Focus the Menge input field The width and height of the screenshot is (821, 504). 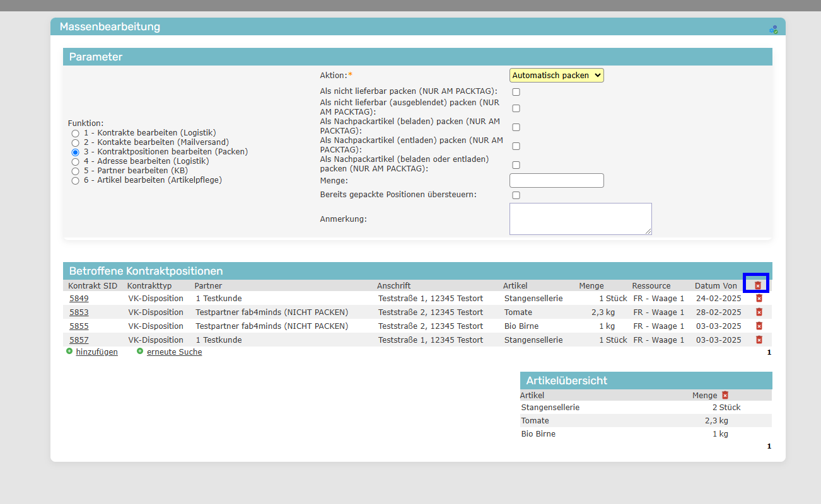coord(556,181)
